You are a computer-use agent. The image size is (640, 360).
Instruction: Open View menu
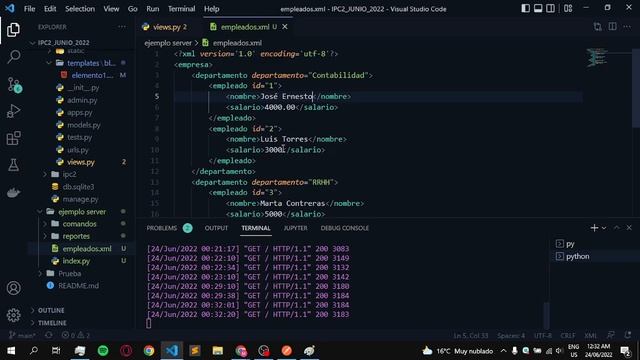point(111,9)
